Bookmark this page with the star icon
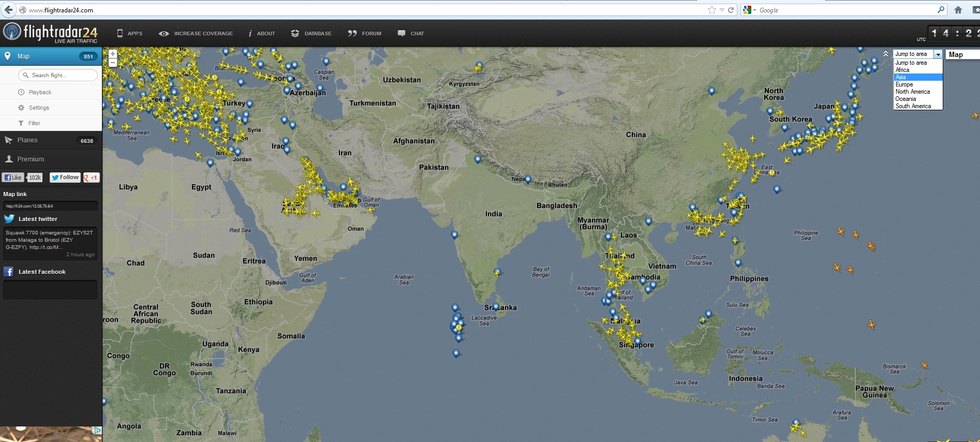Screen dimensions: 980x442 tap(712, 10)
